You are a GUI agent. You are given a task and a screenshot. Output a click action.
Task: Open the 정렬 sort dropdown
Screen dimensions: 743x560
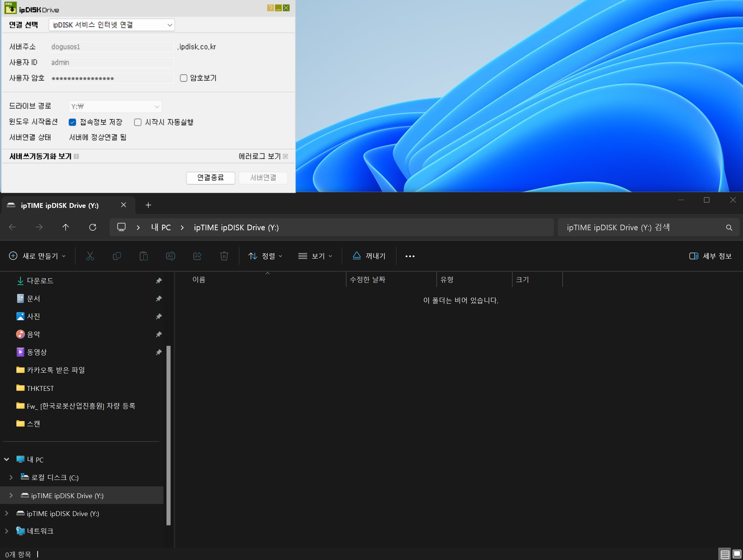click(x=266, y=256)
